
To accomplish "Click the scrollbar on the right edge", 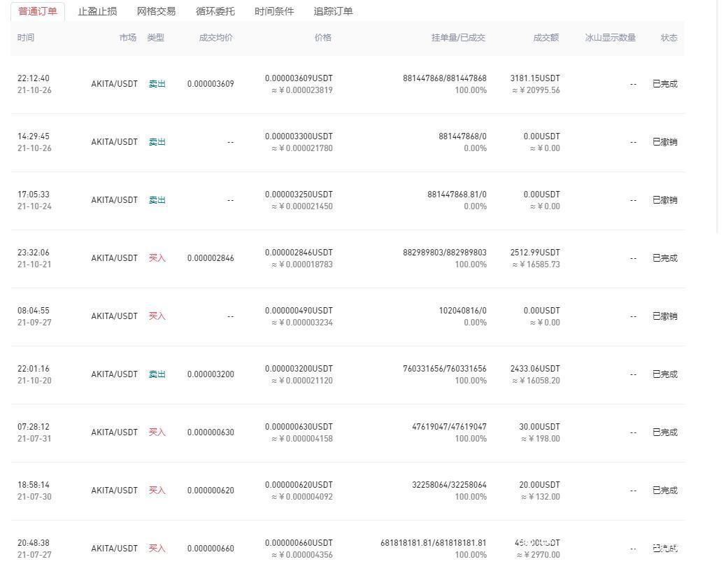I will [718, 119].
